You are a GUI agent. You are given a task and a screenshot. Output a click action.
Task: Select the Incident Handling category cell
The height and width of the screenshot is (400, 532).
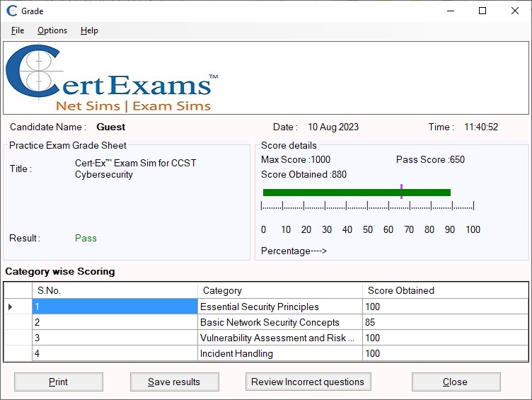279,353
